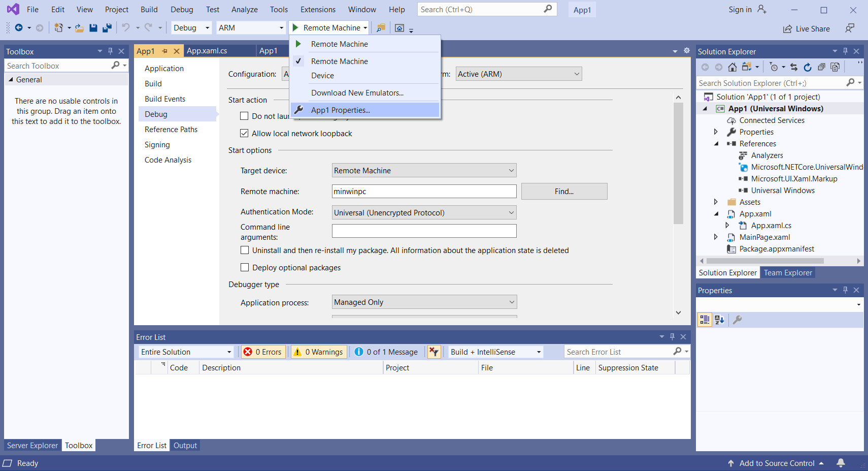Screen dimensions: 868x471
Task: Collapse the References node
Action: [x=716, y=143]
